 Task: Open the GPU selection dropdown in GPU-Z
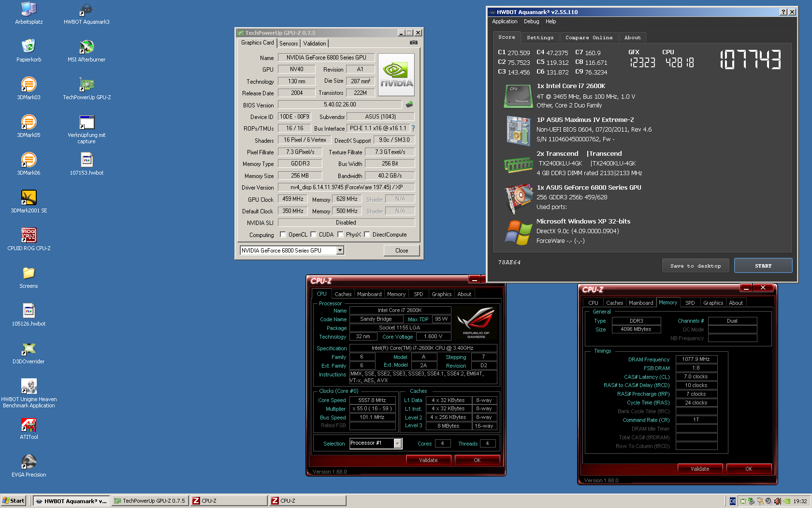coord(340,250)
